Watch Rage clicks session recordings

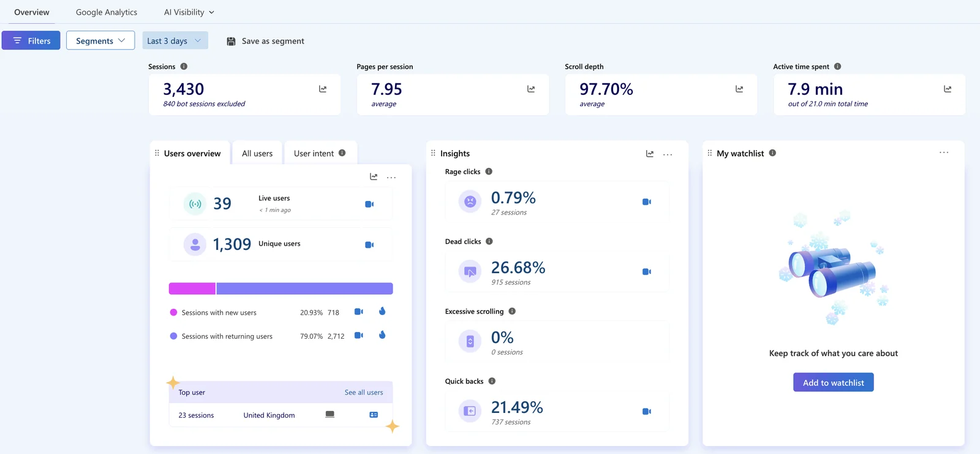pyautogui.click(x=646, y=202)
